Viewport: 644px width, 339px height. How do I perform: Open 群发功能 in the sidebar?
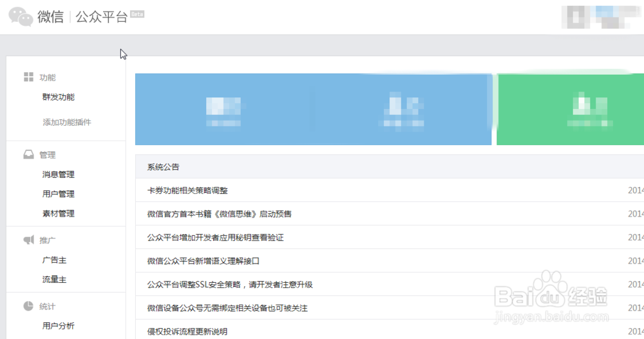59,97
